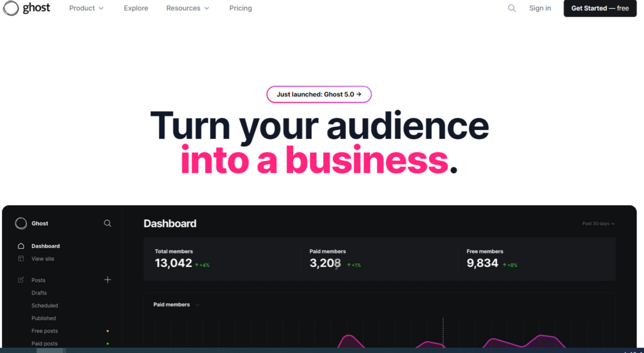Open the search magnifier in top navigation
Viewport: 644px width, 353px height.
click(x=512, y=8)
